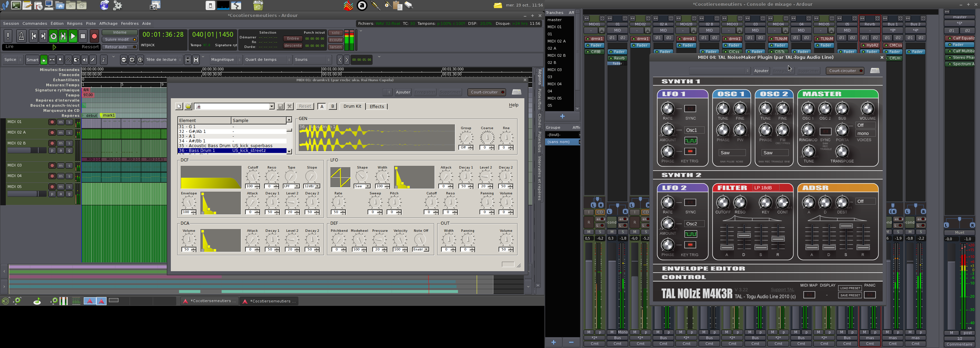The width and height of the screenshot is (980, 348).
Task: Open the Régions menu
Action: (75, 23)
